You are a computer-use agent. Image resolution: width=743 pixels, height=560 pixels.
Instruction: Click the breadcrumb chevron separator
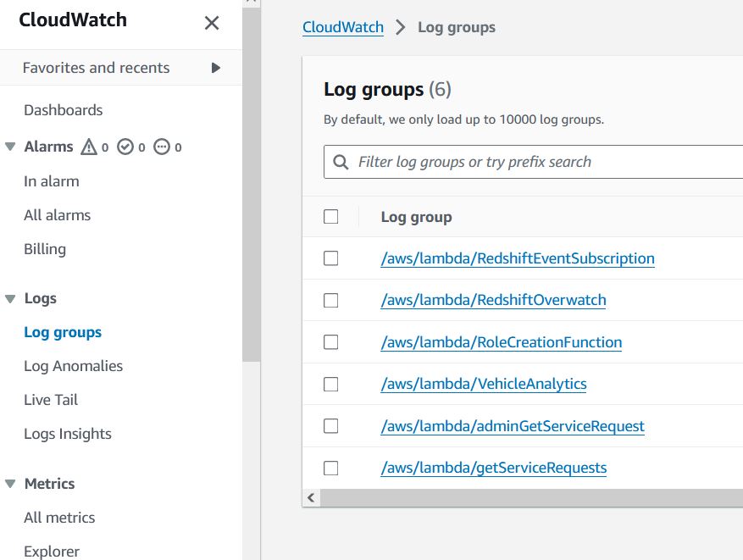click(x=401, y=27)
